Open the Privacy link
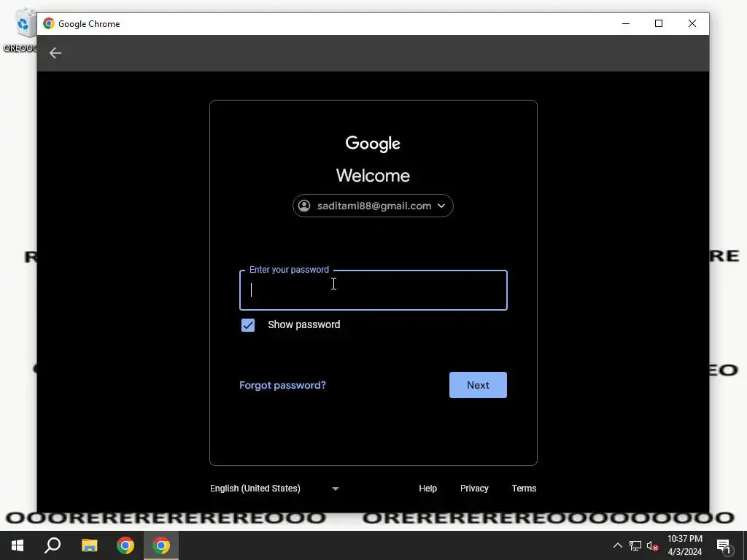The height and width of the screenshot is (560, 747). tap(474, 488)
